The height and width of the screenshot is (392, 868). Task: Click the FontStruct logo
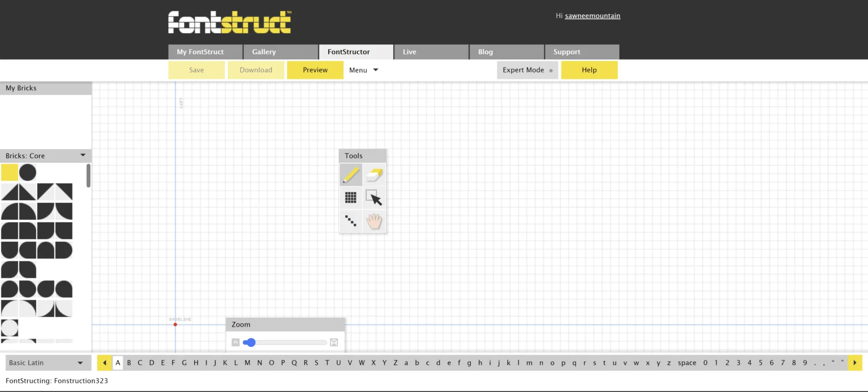coord(230,22)
